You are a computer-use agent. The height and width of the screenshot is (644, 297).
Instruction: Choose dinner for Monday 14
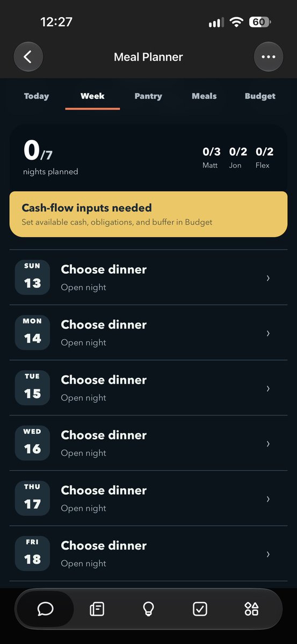pyautogui.click(x=148, y=333)
